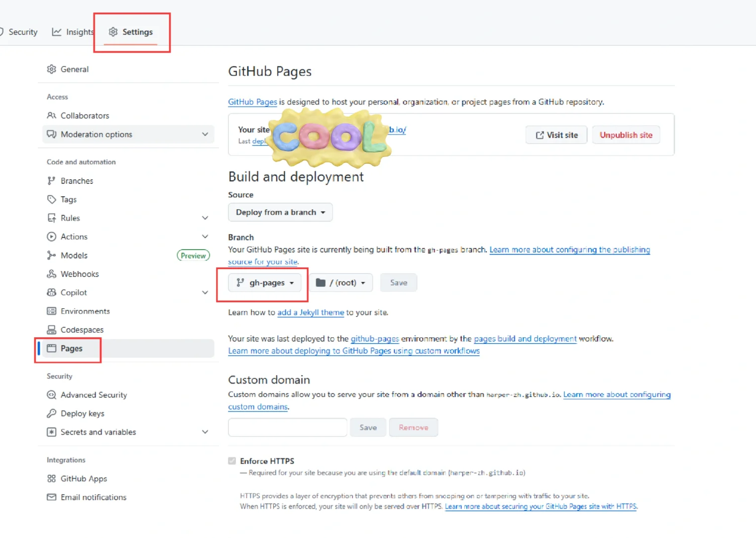Click the Remove custom domain button

tap(414, 427)
